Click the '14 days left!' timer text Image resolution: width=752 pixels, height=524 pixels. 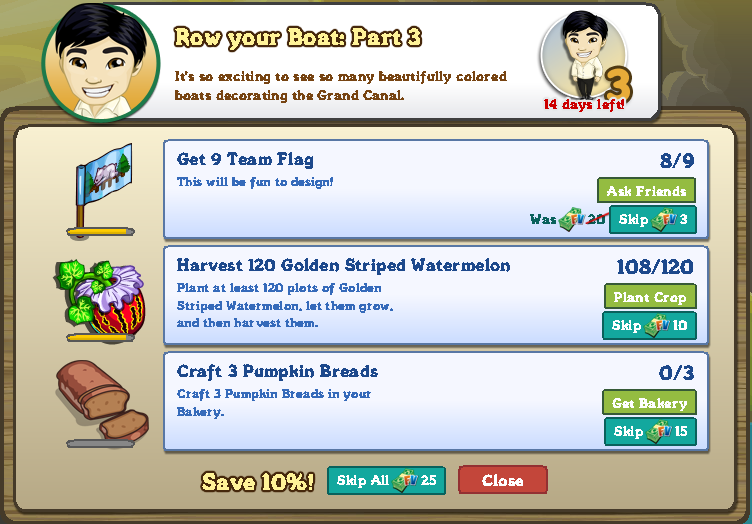(584, 104)
